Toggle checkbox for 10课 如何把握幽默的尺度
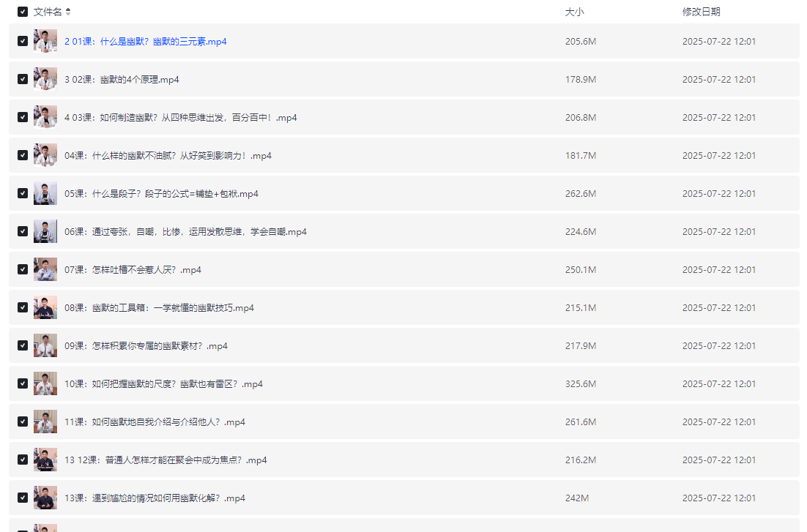This screenshot has width=807, height=532. coord(23,383)
